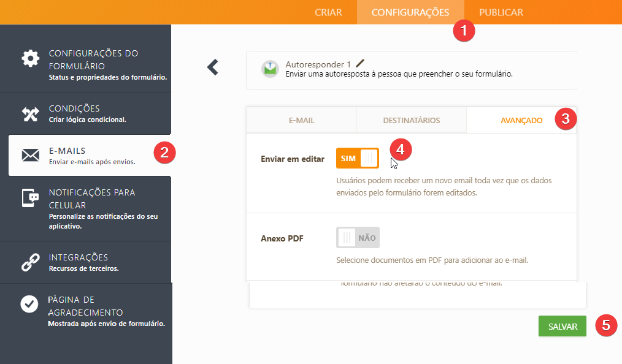Click the Integrações chain link icon
The image size is (622, 364).
tap(30, 262)
